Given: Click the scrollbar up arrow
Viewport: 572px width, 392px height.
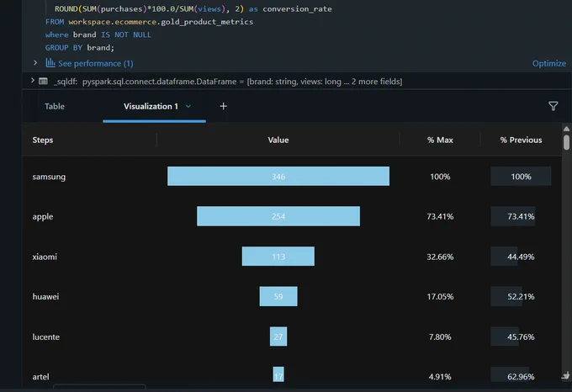Looking at the screenshot, I should [x=566, y=129].
